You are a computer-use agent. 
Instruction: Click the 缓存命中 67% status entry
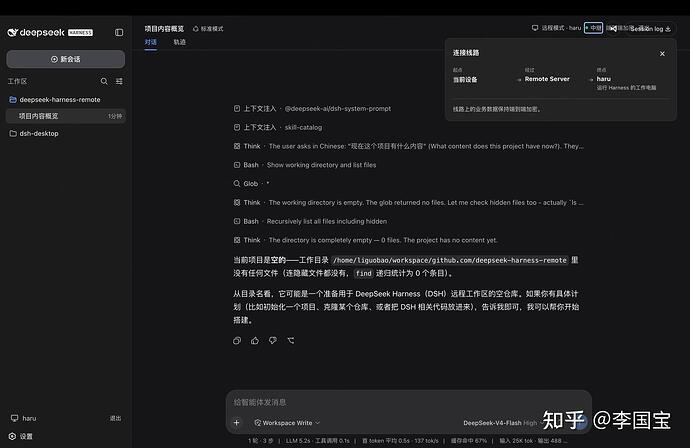[x=469, y=441]
